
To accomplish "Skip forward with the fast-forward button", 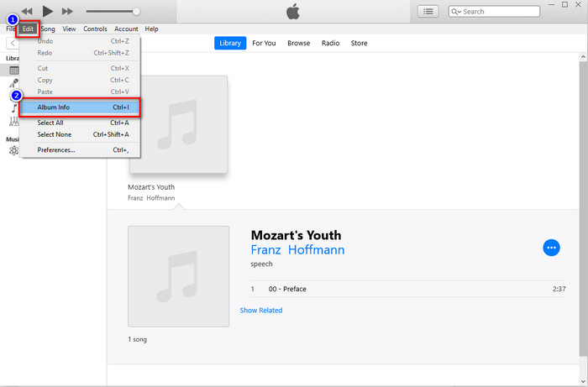I will pyautogui.click(x=67, y=11).
